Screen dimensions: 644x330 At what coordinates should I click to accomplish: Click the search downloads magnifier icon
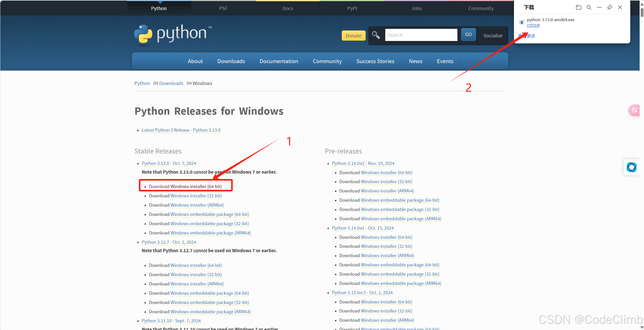pos(589,7)
